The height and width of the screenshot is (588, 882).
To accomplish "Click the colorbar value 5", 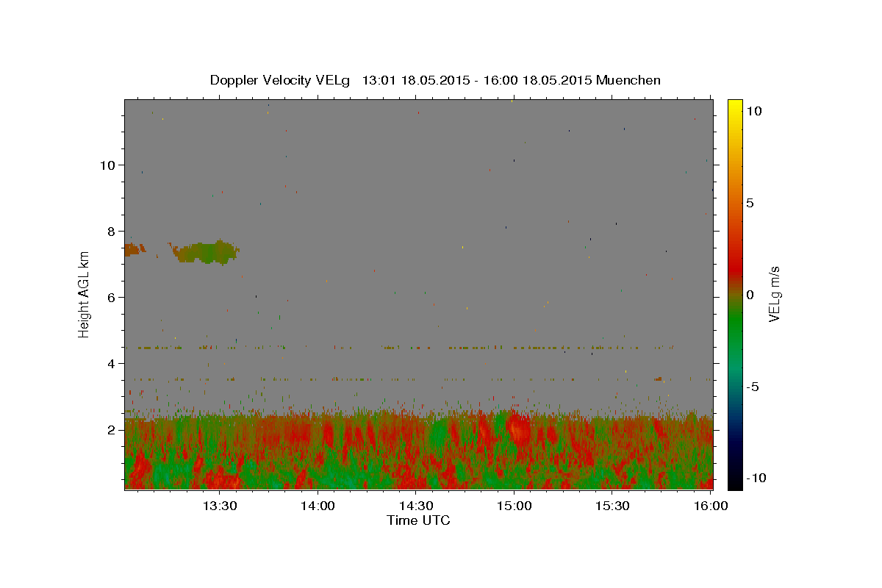I will click(x=750, y=203).
